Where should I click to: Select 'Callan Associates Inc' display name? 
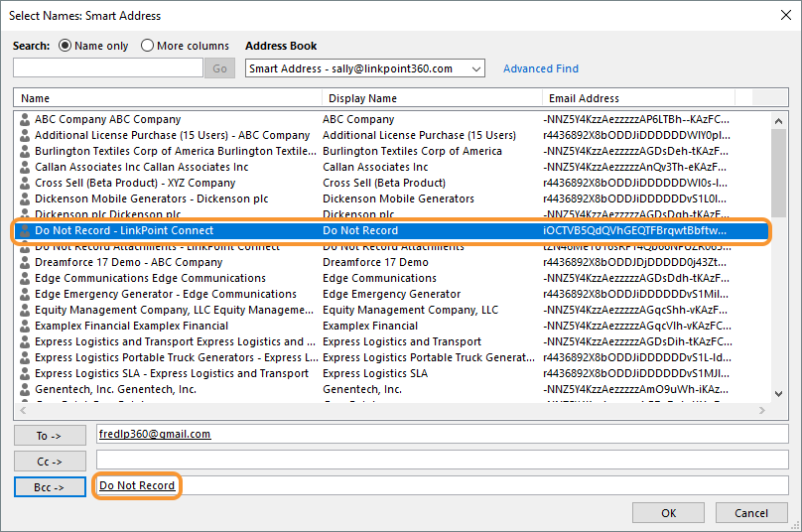(375, 167)
